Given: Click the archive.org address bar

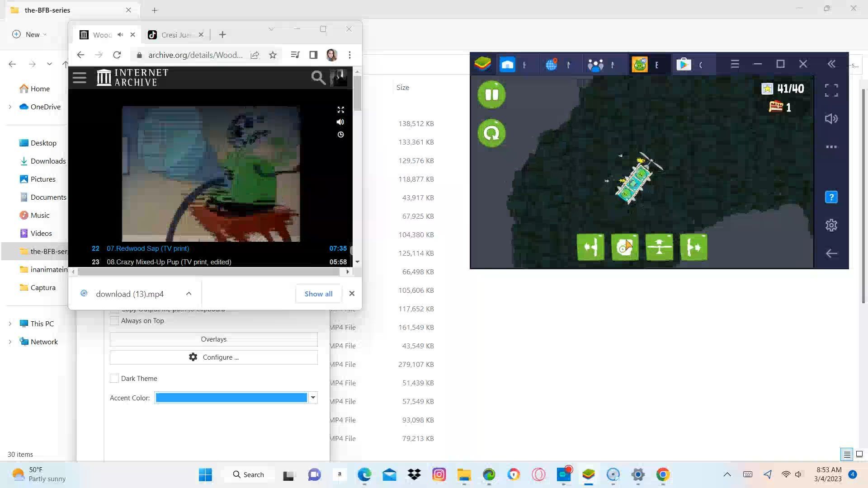Looking at the screenshot, I should pos(195,55).
